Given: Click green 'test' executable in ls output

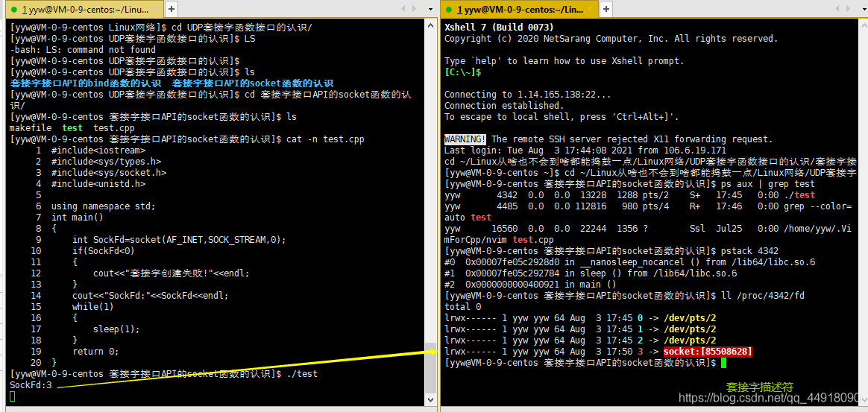Looking at the screenshot, I should 72,127.
